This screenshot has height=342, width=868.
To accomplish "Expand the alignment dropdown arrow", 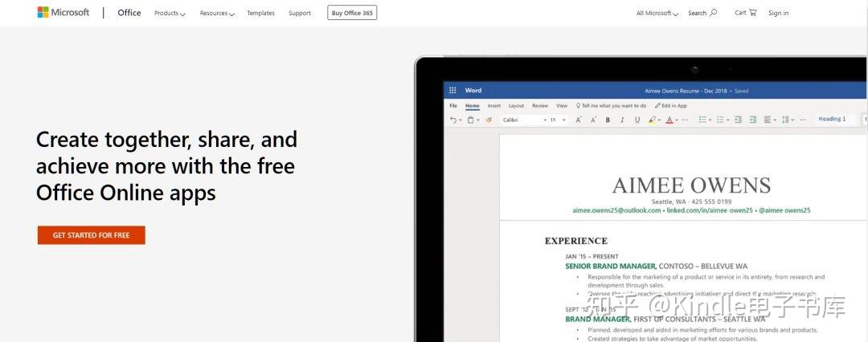I will pos(775,120).
